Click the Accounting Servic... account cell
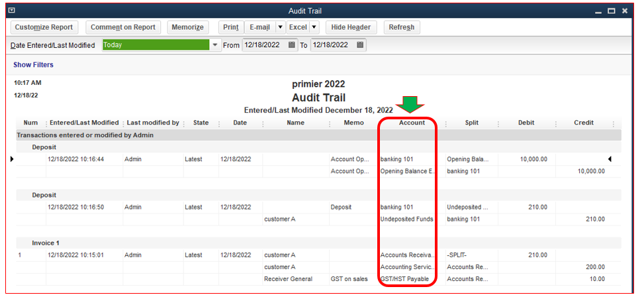Screen dimensions: 644x299 coord(407,267)
